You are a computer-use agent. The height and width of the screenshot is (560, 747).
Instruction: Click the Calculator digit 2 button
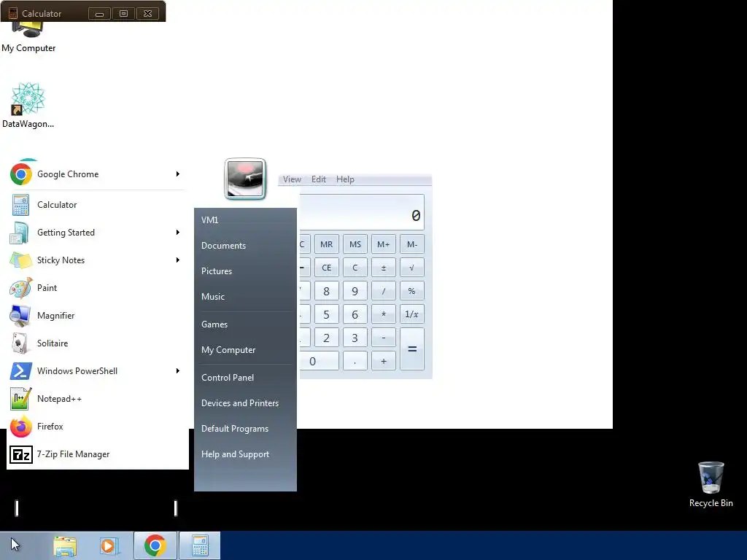(326, 338)
